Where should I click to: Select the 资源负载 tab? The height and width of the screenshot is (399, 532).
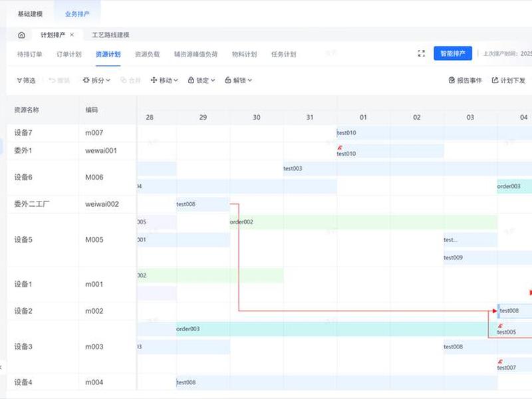pyautogui.click(x=147, y=55)
